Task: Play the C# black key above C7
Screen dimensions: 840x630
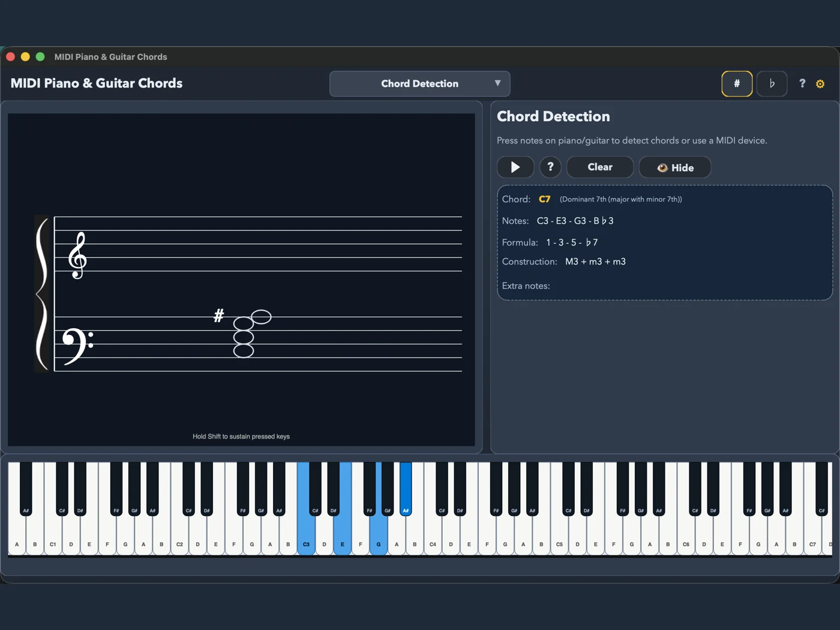Action: click(821, 489)
